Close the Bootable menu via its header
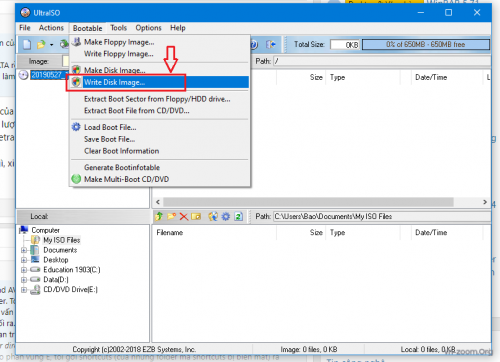Viewport: 500px width, 362px height. (88, 28)
